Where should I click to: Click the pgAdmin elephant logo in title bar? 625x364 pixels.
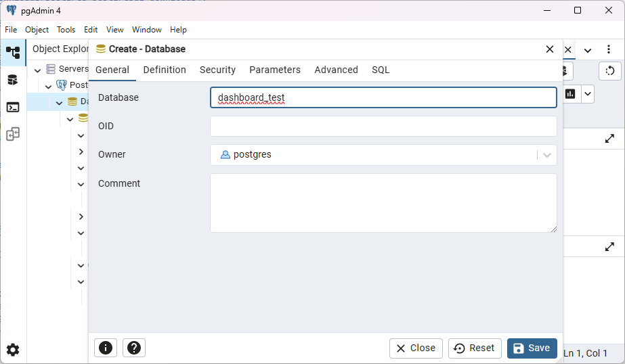pos(12,10)
